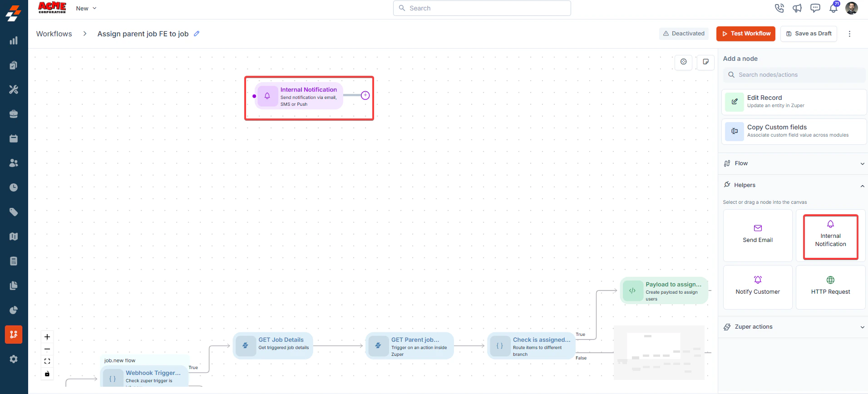Image resolution: width=868 pixels, height=394 pixels.
Task: Open the announcements megaphone icon
Action: pyautogui.click(x=797, y=8)
